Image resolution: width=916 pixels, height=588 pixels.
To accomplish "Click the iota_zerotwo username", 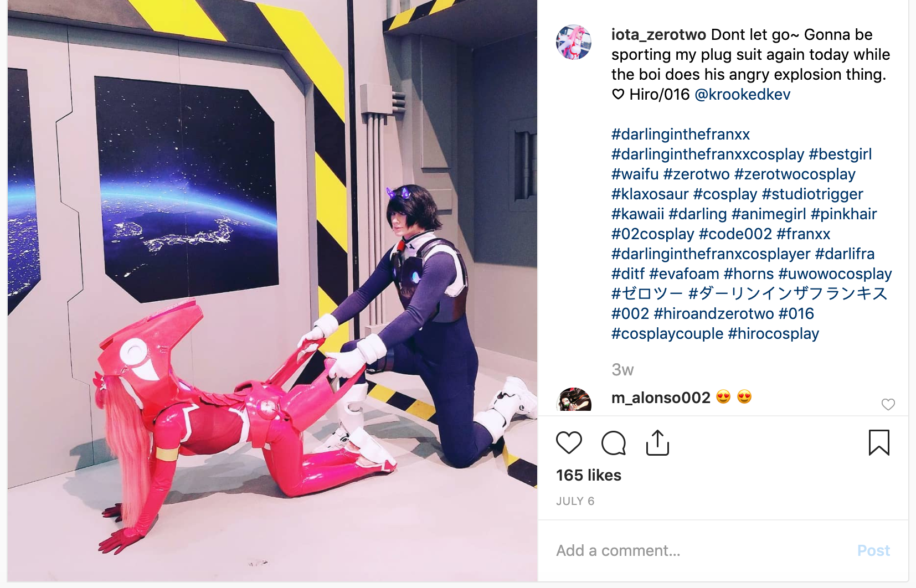I will point(658,34).
